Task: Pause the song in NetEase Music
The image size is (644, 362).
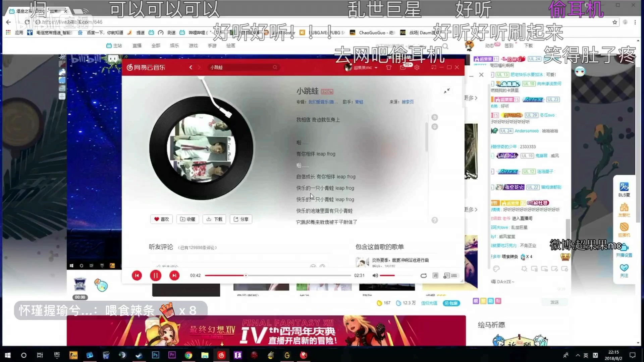Action: pos(155,276)
